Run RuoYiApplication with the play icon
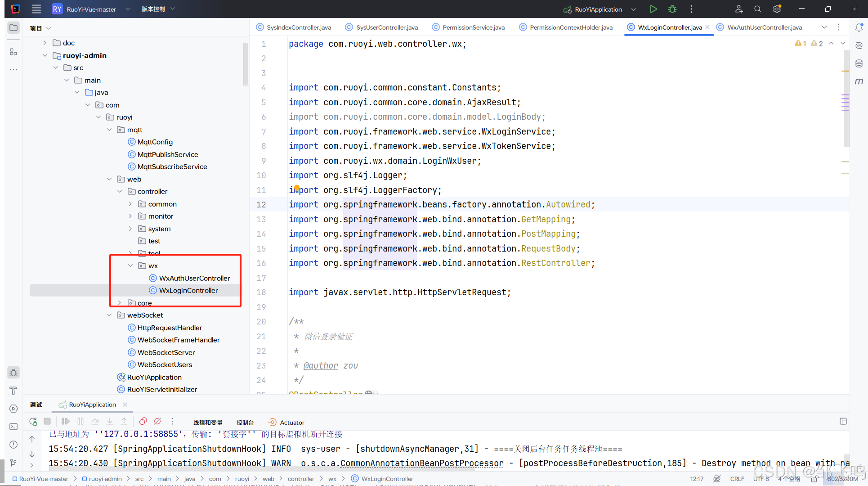 pyautogui.click(x=653, y=9)
